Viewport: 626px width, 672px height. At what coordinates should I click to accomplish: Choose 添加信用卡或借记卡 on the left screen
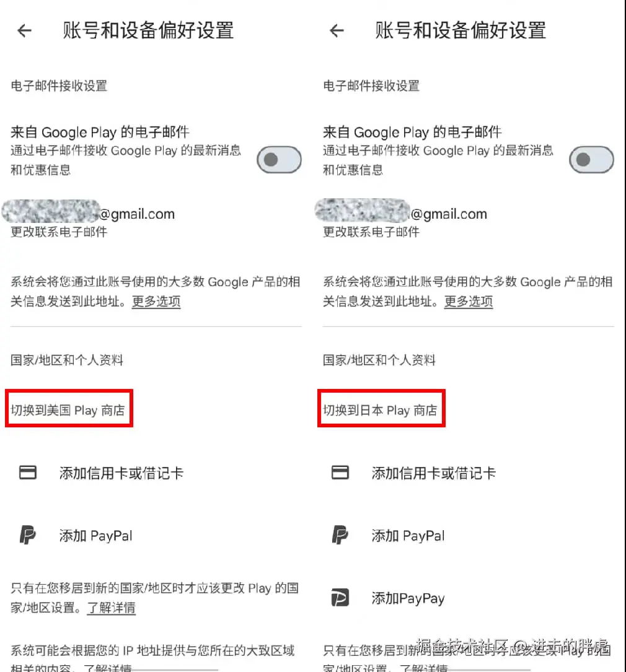click(121, 473)
